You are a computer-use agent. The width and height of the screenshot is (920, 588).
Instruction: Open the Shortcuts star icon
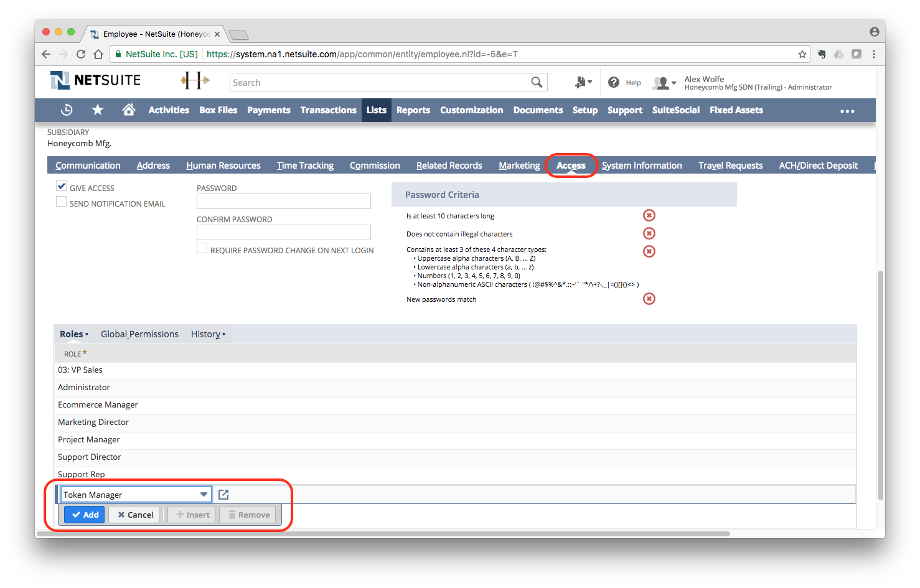coord(98,110)
